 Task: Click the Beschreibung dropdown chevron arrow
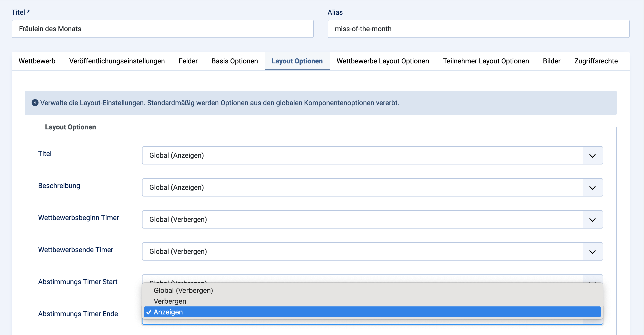592,188
